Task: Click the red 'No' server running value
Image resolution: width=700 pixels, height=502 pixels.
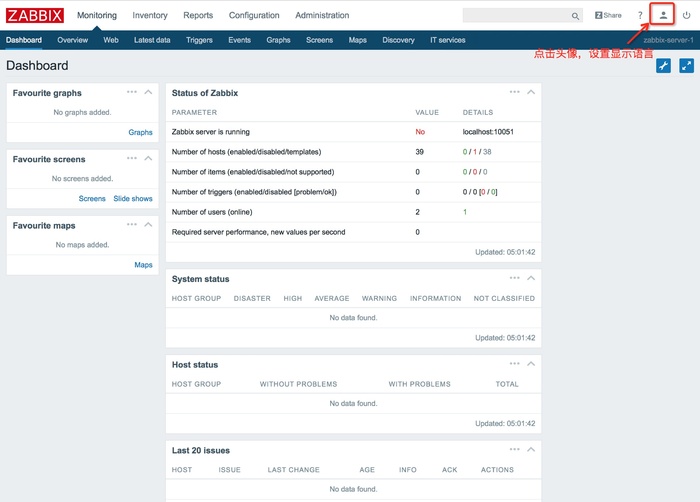Action: 420,132
